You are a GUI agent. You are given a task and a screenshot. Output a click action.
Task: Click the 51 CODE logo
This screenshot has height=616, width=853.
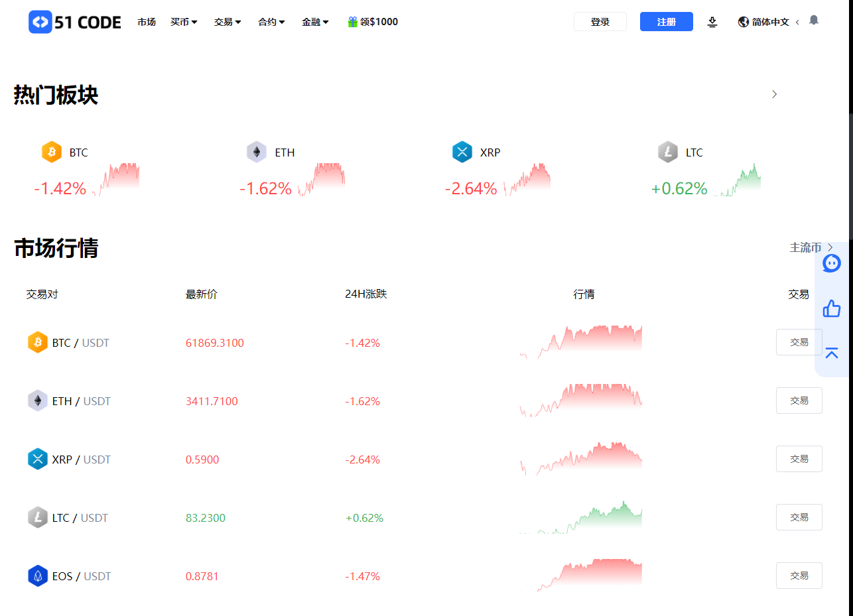pyautogui.click(x=73, y=21)
